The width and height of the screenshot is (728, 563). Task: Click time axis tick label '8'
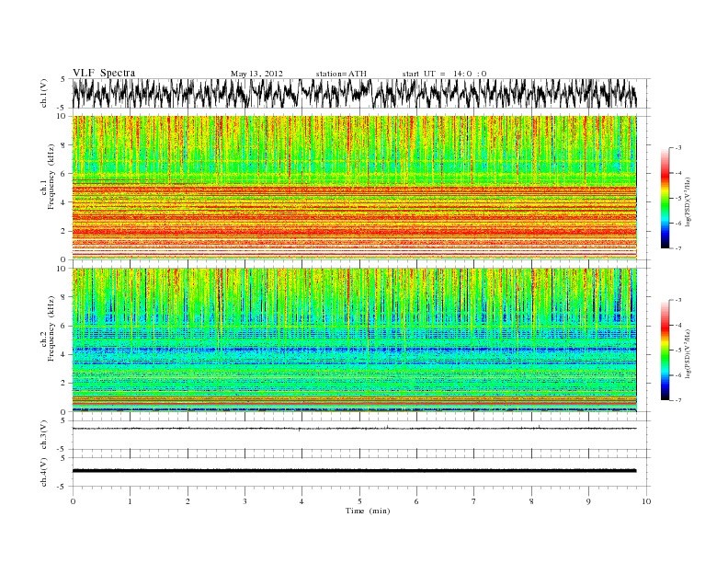[531, 501]
